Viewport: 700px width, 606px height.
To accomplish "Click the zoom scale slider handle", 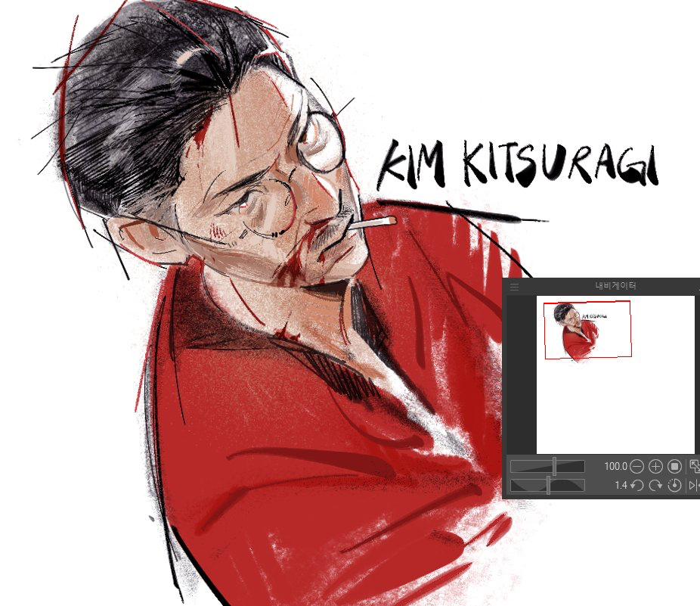I will pyautogui.click(x=555, y=467).
